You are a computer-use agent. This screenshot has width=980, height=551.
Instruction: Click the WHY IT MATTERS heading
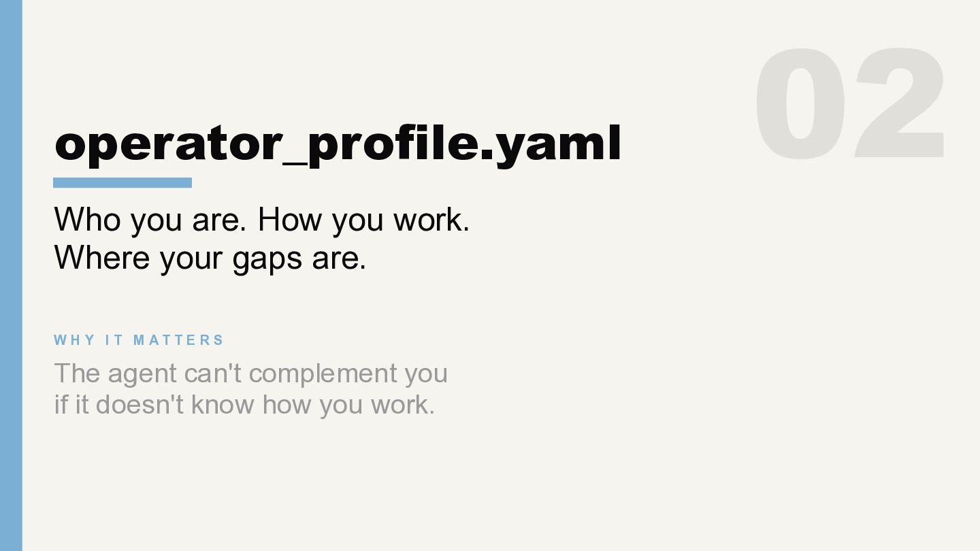point(139,340)
